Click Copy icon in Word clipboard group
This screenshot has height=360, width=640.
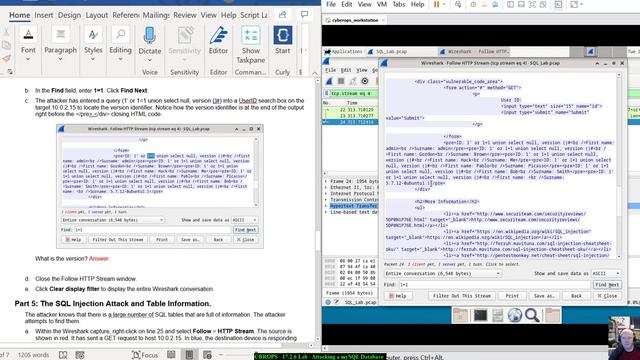pyautogui.click(x=7, y=45)
